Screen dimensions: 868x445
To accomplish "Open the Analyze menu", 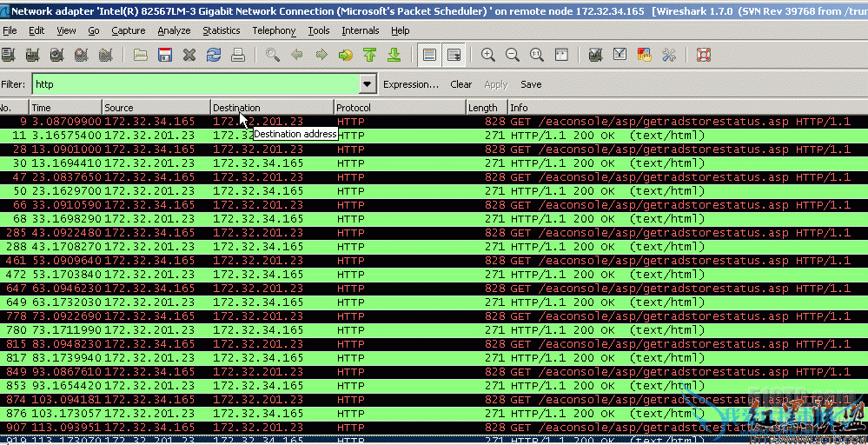I will pyautogui.click(x=174, y=30).
